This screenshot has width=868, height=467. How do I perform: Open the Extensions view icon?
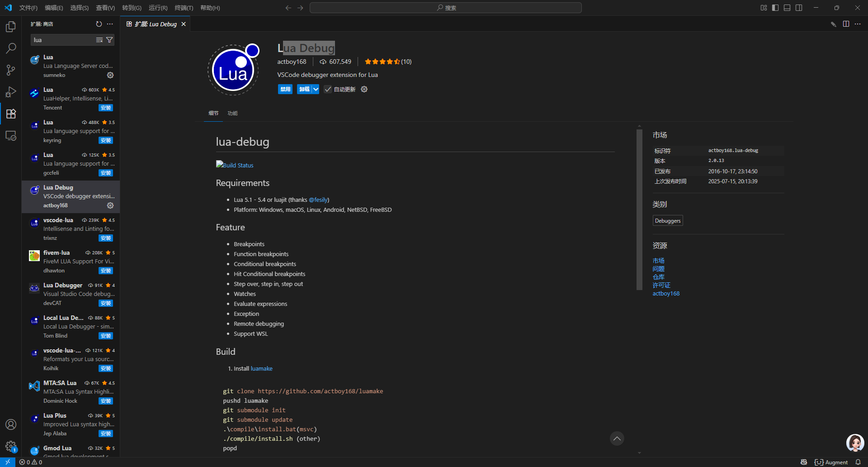(x=11, y=114)
